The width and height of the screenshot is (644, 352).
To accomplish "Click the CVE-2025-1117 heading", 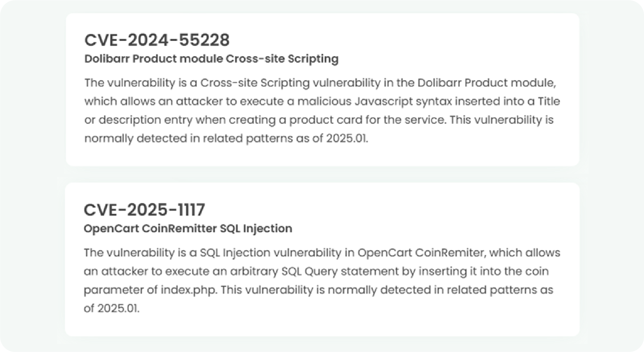I will tap(144, 210).
